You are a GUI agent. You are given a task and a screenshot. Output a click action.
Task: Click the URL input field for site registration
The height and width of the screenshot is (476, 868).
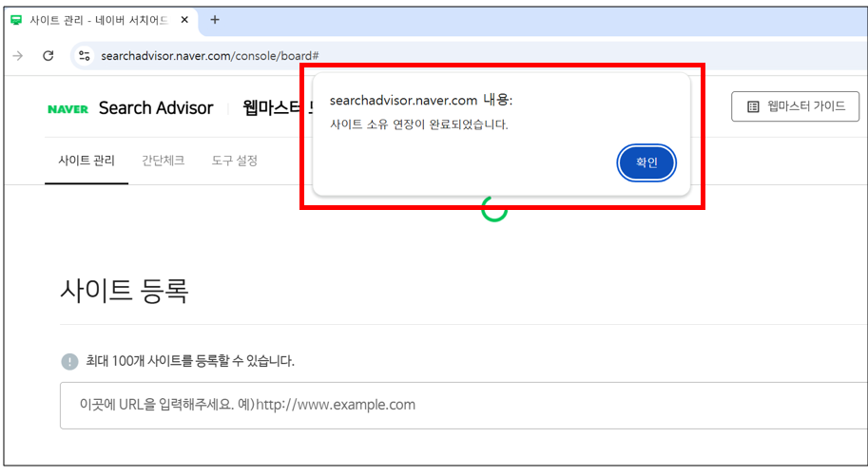coord(464,405)
